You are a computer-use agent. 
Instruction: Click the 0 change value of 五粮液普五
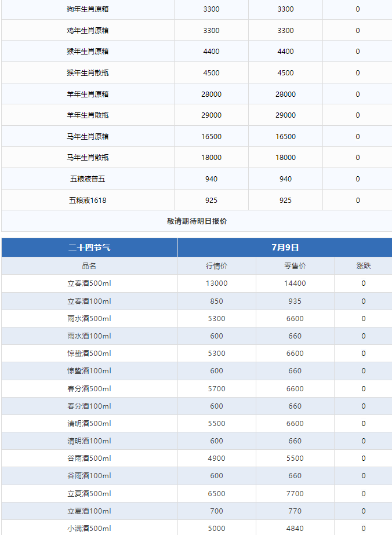tap(358, 179)
